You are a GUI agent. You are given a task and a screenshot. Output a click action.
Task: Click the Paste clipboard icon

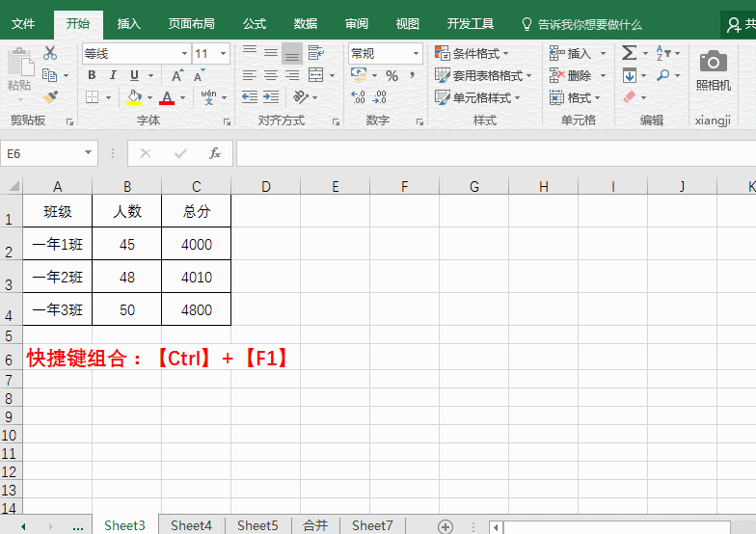point(19,62)
